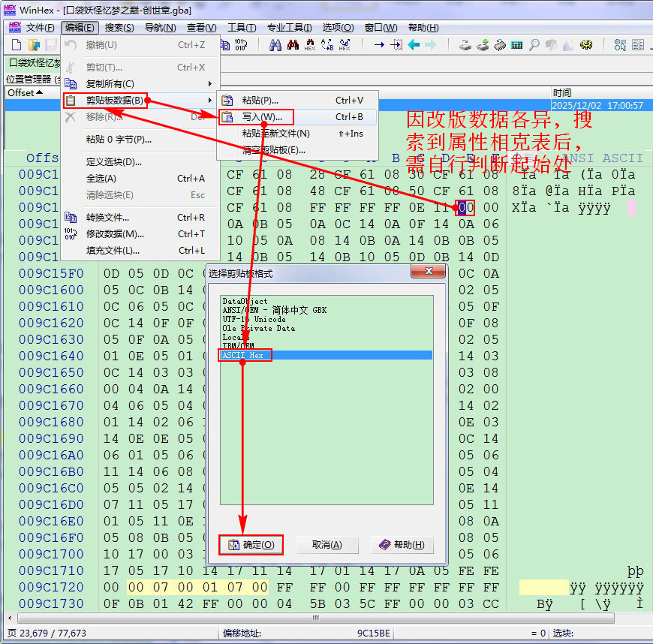The image size is (653, 644).
Task: Click the New file toolbar icon
Action: [17, 44]
